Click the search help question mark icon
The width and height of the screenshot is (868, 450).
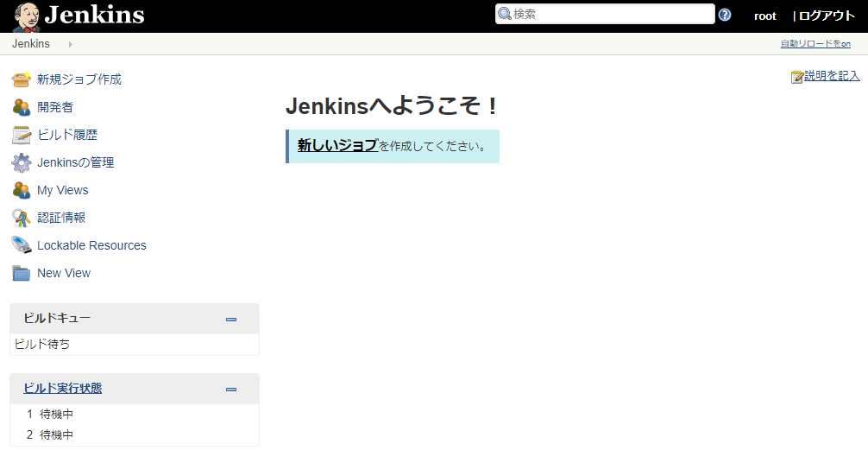(x=725, y=15)
